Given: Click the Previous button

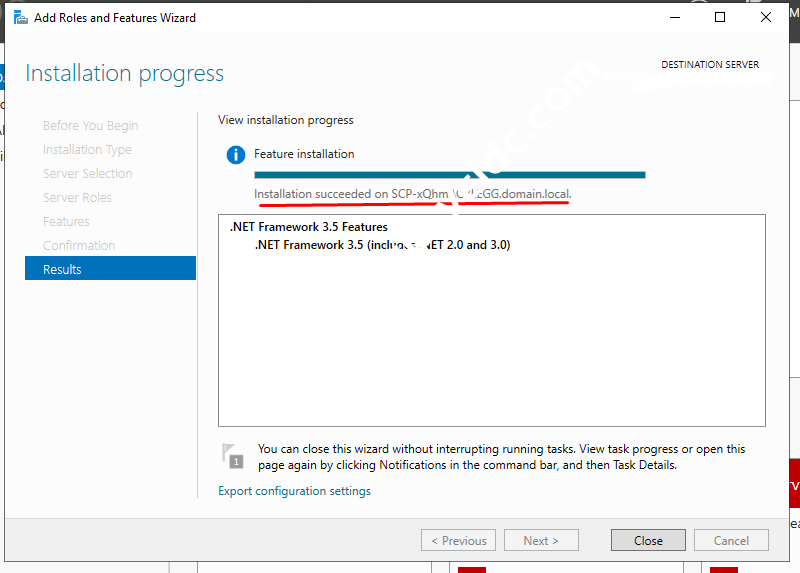Looking at the screenshot, I should [458, 540].
